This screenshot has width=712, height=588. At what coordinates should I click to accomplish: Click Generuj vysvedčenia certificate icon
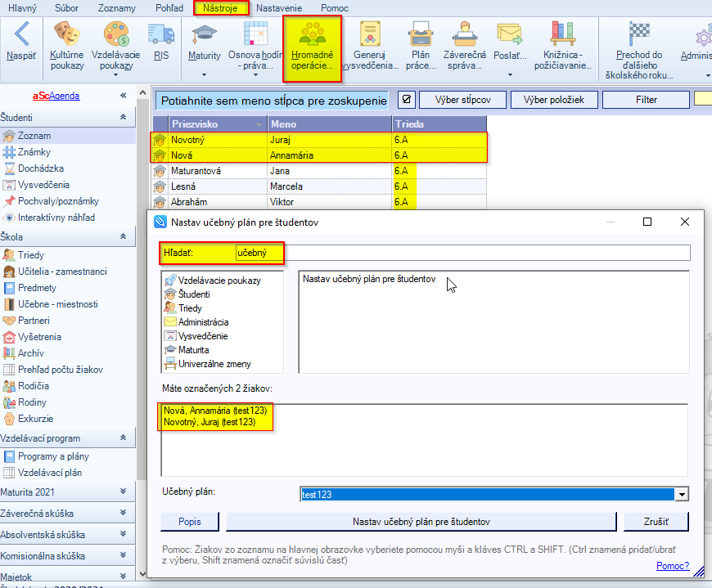point(370,34)
